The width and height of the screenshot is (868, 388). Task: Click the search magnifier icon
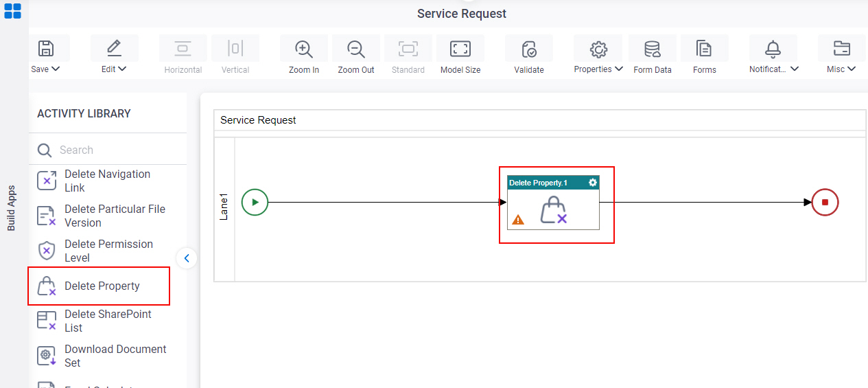click(45, 150)
